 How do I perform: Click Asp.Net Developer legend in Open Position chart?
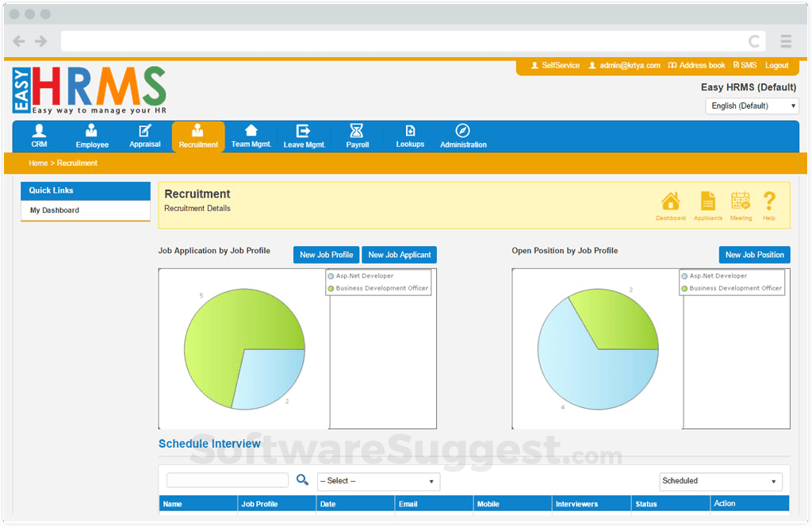tap(714, 275)
